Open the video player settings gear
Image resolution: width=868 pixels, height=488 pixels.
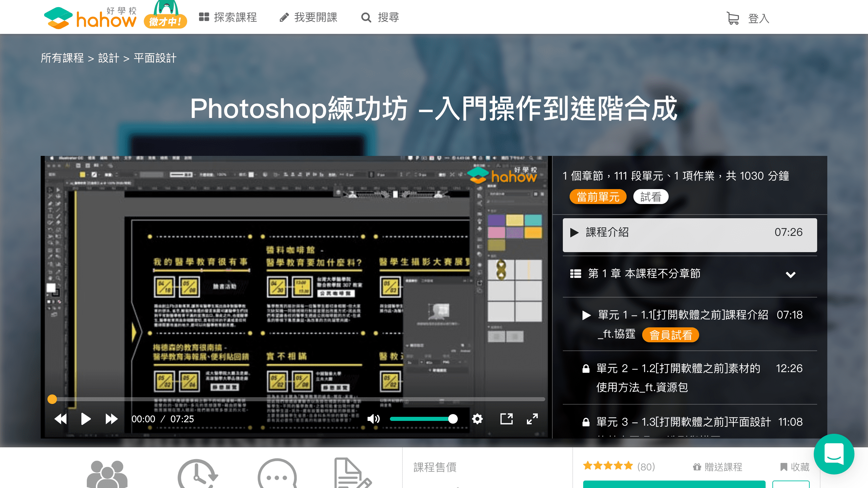[477, 419]
